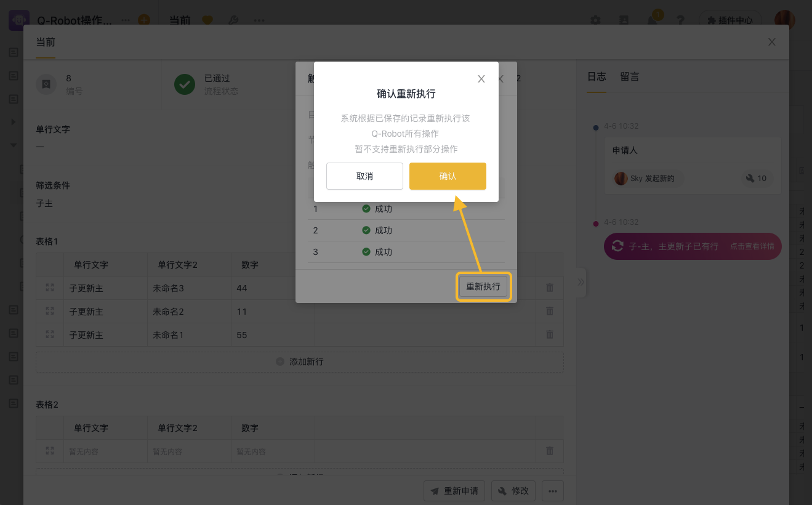The image size is (812, 505).
Task: Confirm re-execution with the 确认 button
Action: click(x=448, y=176)
